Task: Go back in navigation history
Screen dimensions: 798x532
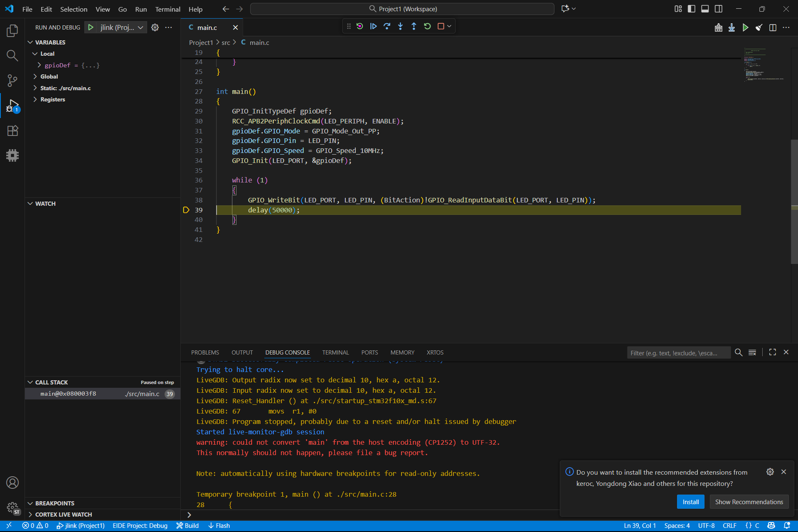Action: [226, 9]
